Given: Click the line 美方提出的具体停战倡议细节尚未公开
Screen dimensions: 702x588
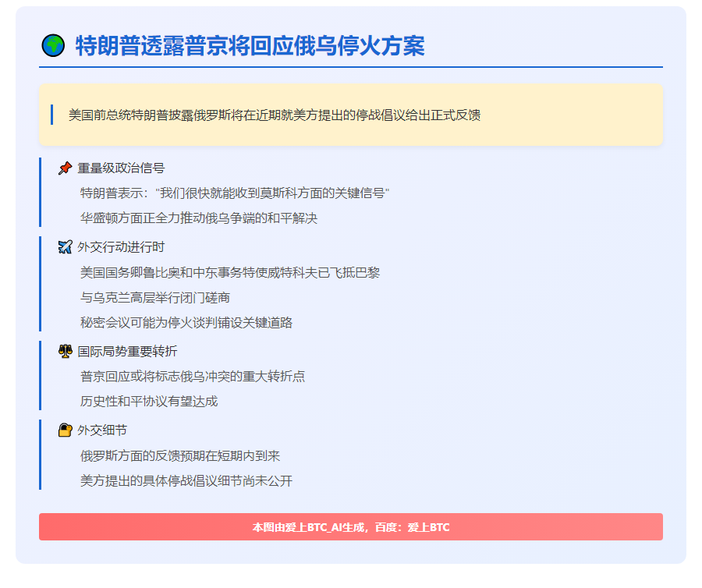Looking at the screenshot, I should [186, 481].
